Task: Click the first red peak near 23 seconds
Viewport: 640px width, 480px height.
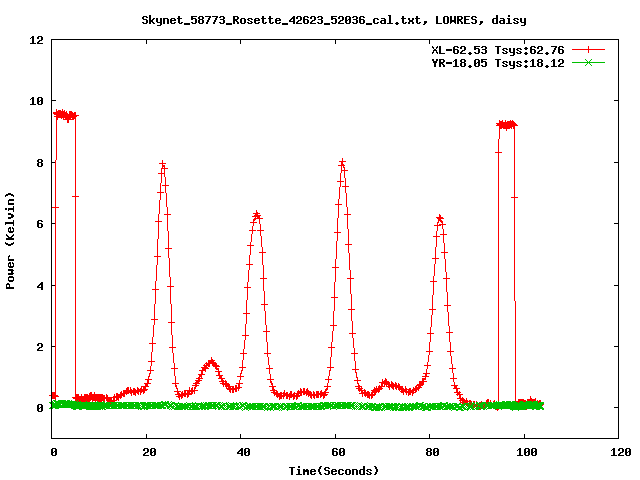Action: tap(163, 165)
